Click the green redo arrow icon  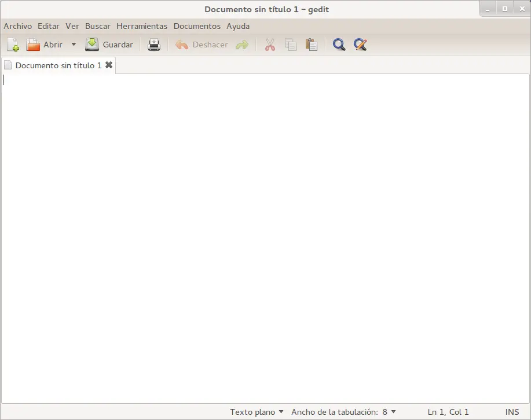tap(242, 45)
